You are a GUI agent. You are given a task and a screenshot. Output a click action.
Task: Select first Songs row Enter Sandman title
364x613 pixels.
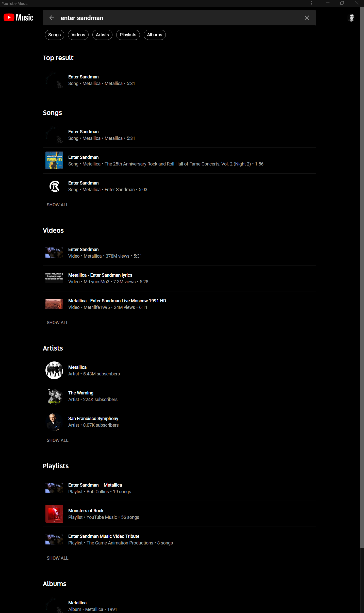point(84,132)
